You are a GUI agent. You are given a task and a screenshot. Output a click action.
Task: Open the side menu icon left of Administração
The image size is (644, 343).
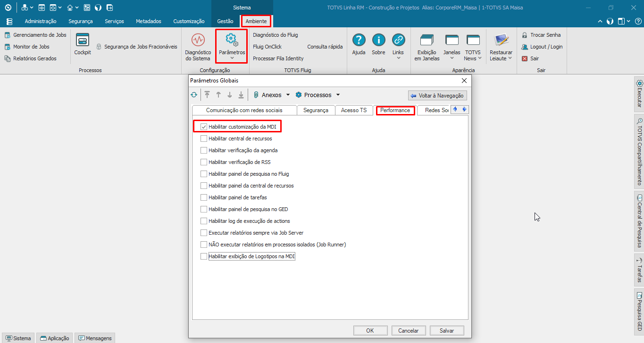pos(9,21)
